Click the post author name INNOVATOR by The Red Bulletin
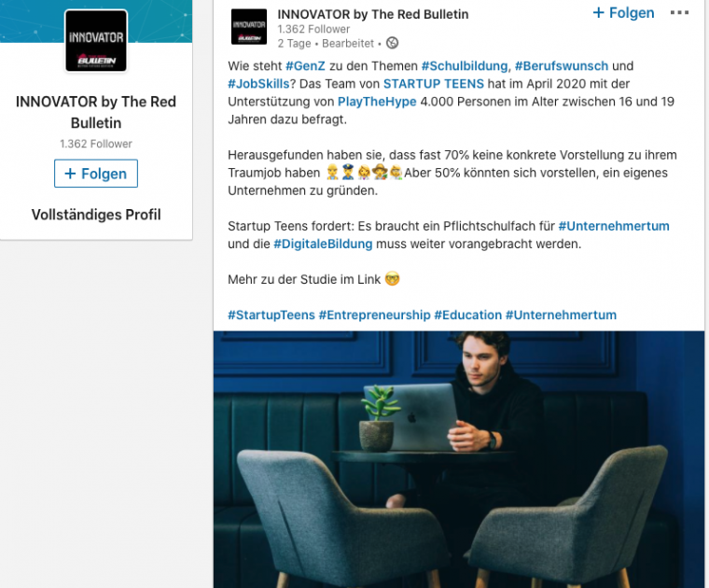709x588 pixels. [373, 15]
